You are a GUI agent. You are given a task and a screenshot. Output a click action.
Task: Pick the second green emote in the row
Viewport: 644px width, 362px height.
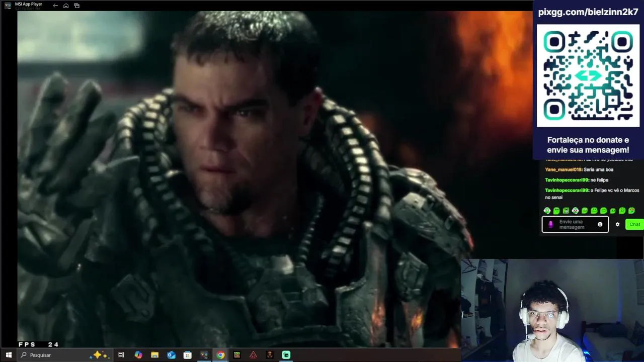tap(556, 211)
